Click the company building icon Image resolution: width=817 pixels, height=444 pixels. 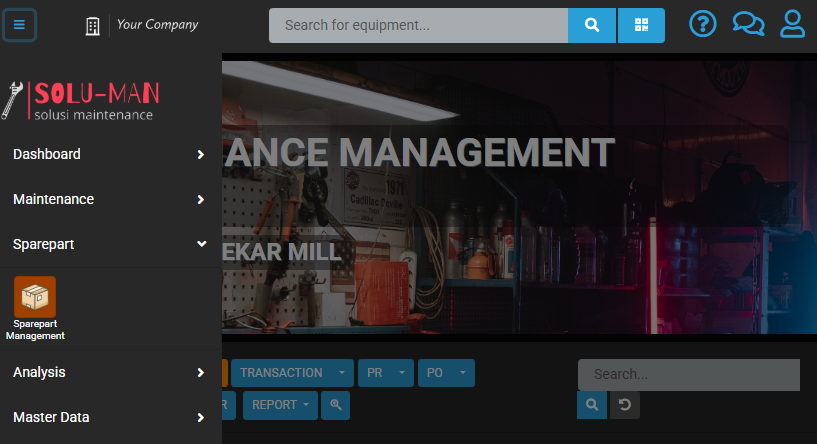point(93,25)
